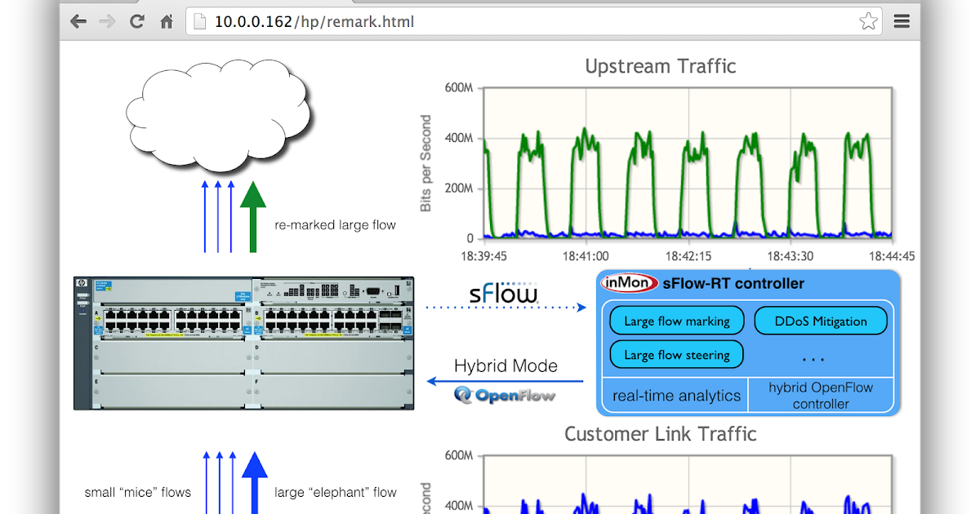Click the page icon in the address bar
Screen dimensions: 980x514
(x=198, y=21)
